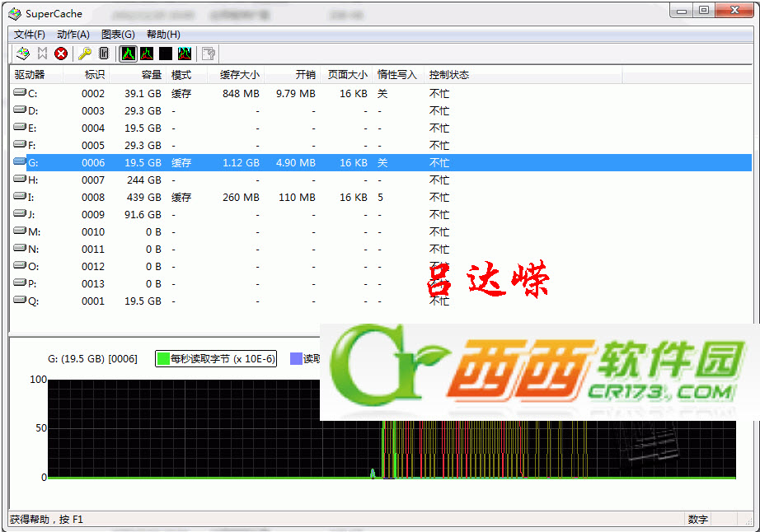Screen dimensions: 760x532
Task: Click green 每秒读取字节 legend swatch
Action: 164,359
